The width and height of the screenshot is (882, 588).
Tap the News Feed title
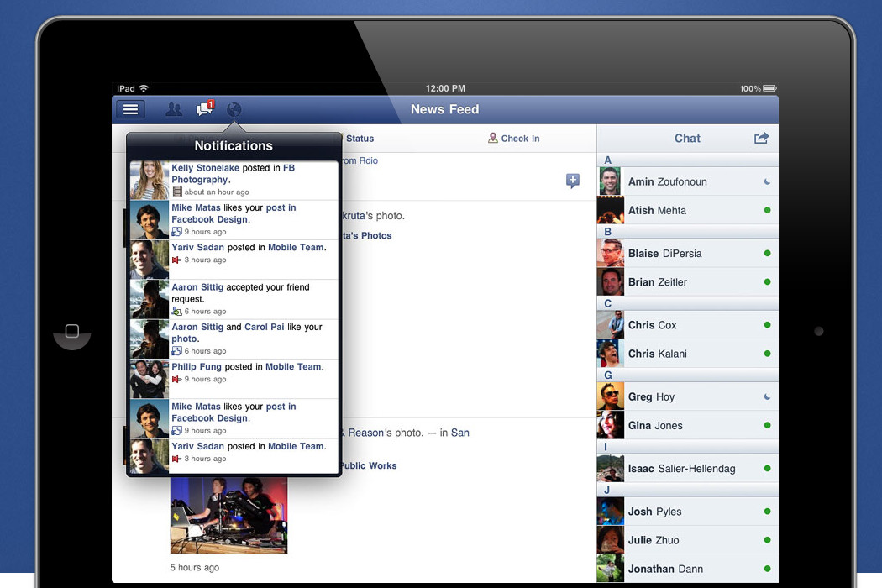(444, 109)
